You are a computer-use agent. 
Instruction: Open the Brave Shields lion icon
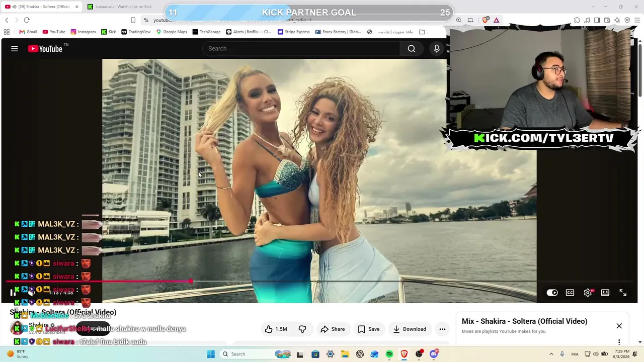tap(485, 20)
